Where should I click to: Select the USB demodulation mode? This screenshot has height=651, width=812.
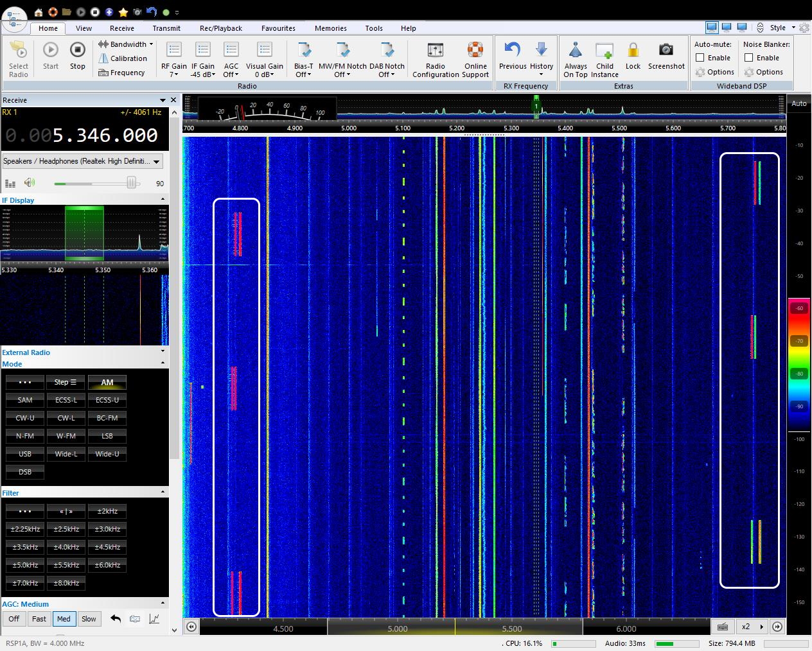click(x=25, y=454)
